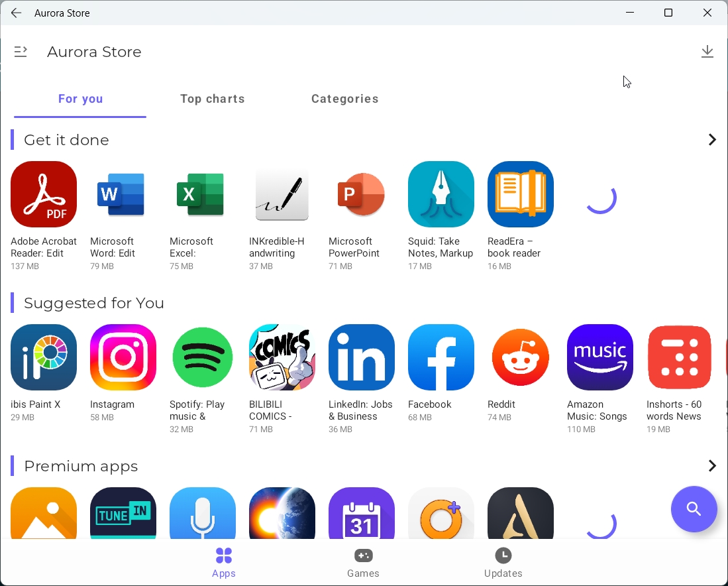This screenshot has height=586, width=728.
Task: Select the Games bottom navigation tab
Action: tap(363, 562)
